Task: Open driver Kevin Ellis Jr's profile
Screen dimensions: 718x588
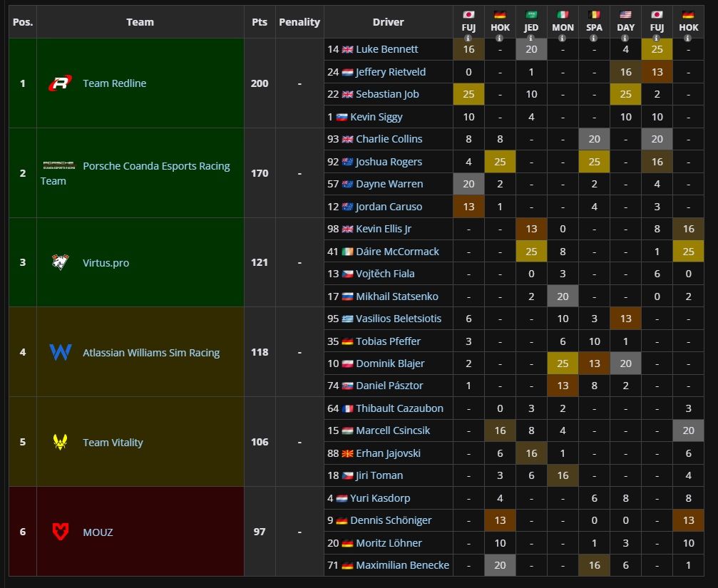Action: tap(384, 228)
